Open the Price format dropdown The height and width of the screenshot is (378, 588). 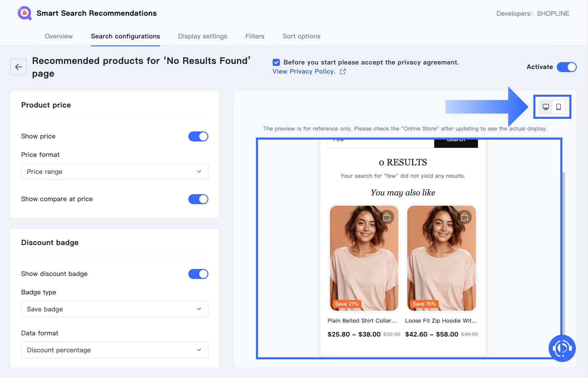[115, 171]
